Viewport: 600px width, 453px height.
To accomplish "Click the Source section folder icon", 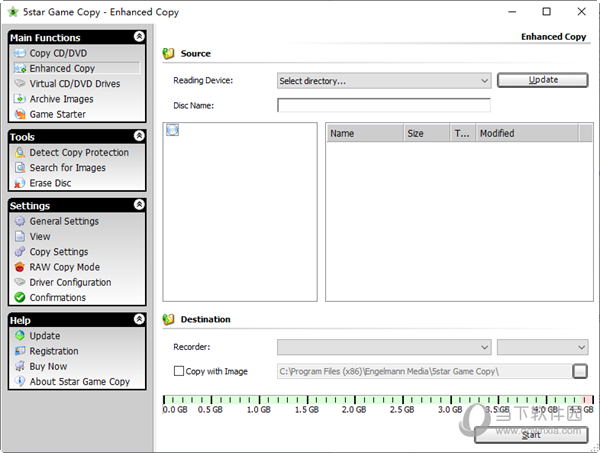I will [168, 53].
